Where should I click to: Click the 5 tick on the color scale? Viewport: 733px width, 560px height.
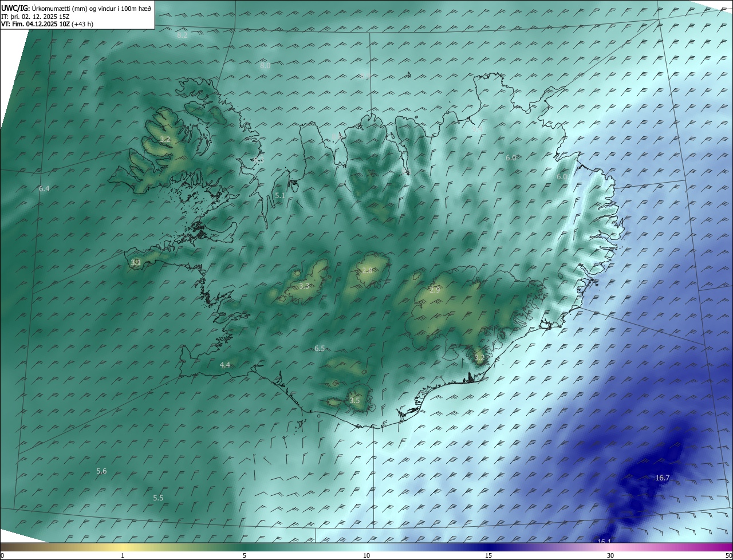tap(245, 555)
